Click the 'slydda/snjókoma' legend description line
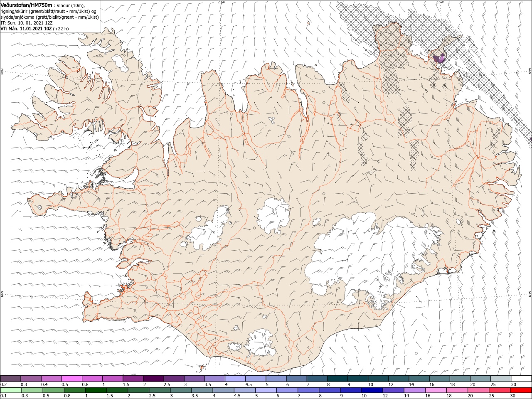This screenshot has height=399, width=532. click(x=49, y=17)
